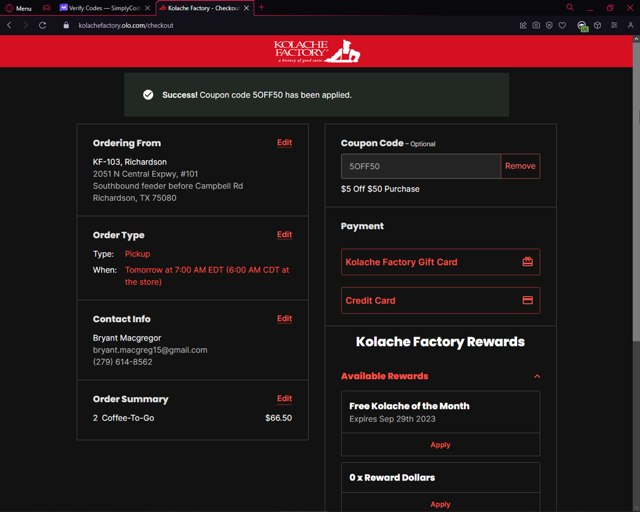Click the Bryant Macgregor contact name

coord(127,338)
